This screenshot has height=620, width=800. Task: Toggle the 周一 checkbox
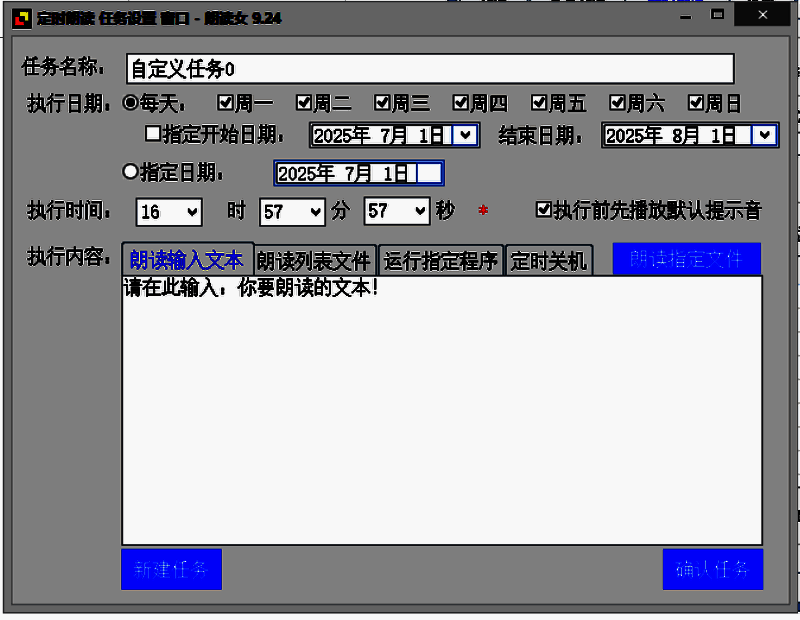(226, 102)
